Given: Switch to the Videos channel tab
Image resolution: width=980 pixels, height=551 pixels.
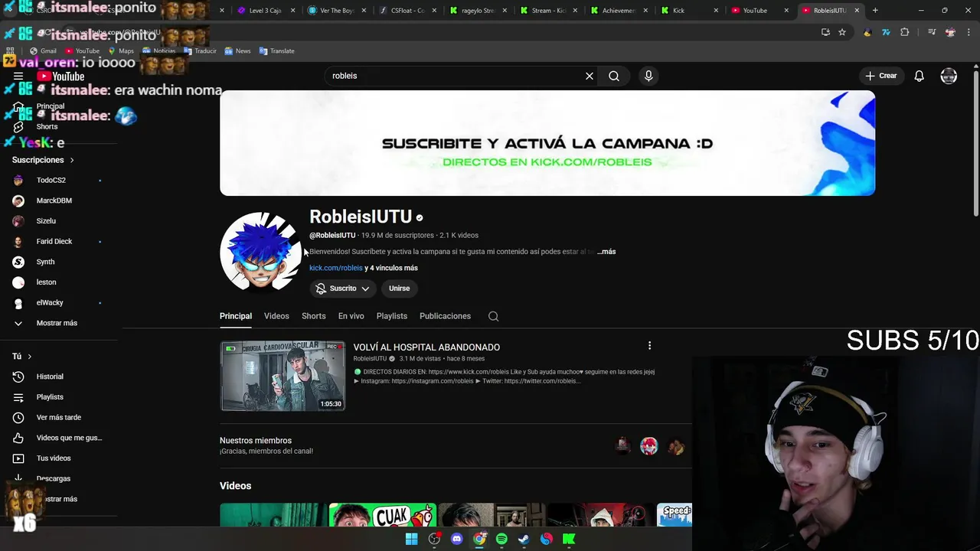Looking at the screenshot, I should (276, 316).
